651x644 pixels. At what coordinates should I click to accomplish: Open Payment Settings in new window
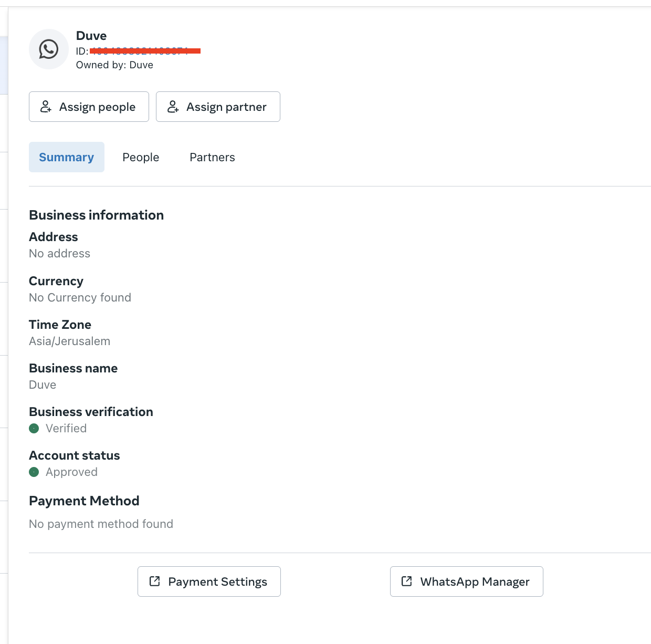[x=209, y=581]
